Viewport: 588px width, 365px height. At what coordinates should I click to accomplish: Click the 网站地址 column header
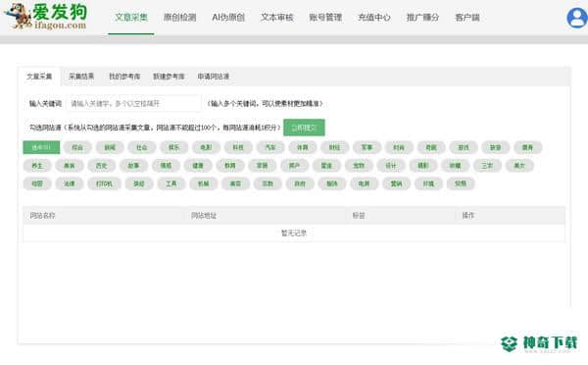[x=204, y=216]
